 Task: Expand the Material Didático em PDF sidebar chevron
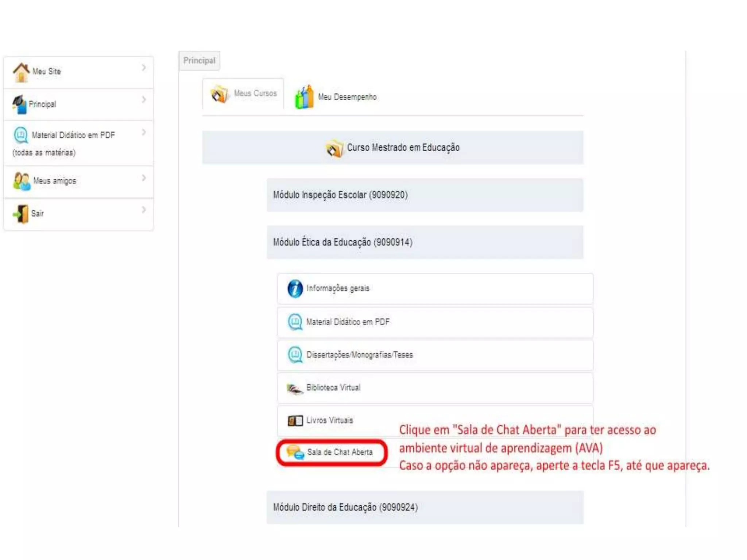point(144,132)
